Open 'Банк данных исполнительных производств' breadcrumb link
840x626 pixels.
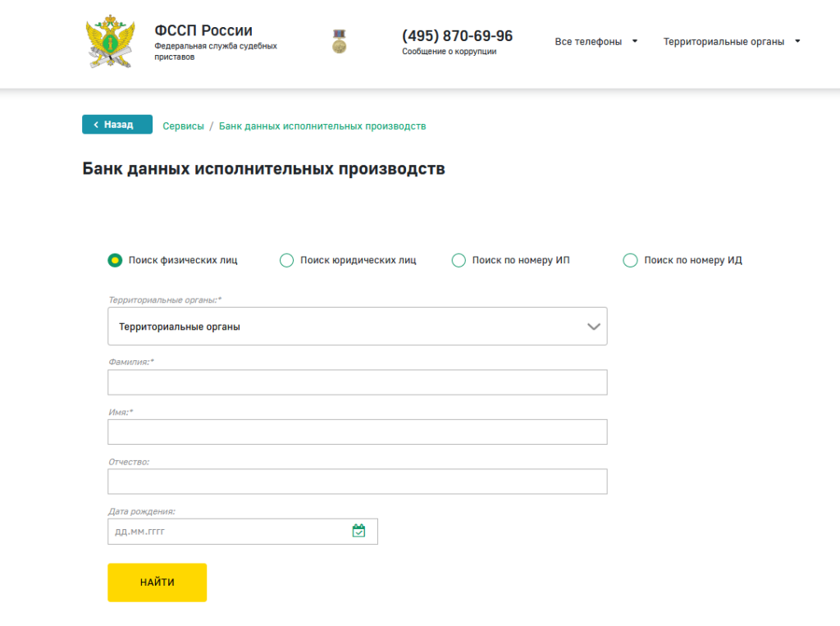coord(322,126)
